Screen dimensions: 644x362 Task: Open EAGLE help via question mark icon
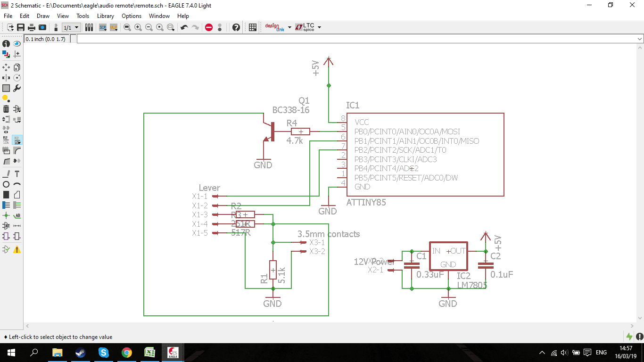(x=236, y=27)
